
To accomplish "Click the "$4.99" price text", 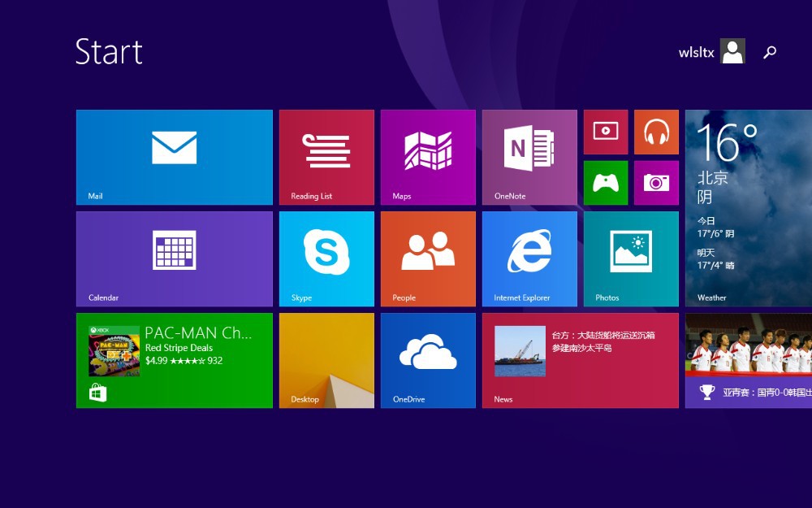I will (x=157, y=361).
